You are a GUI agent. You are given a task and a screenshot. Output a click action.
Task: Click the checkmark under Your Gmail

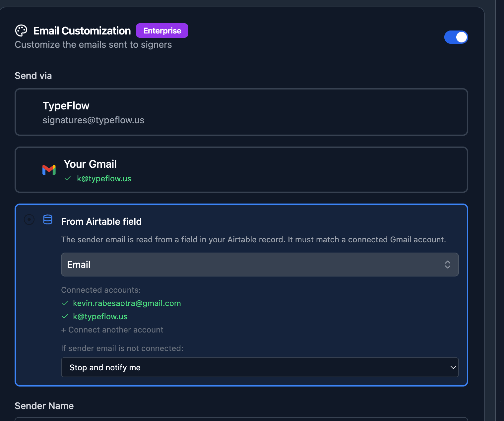coord(68,178)
